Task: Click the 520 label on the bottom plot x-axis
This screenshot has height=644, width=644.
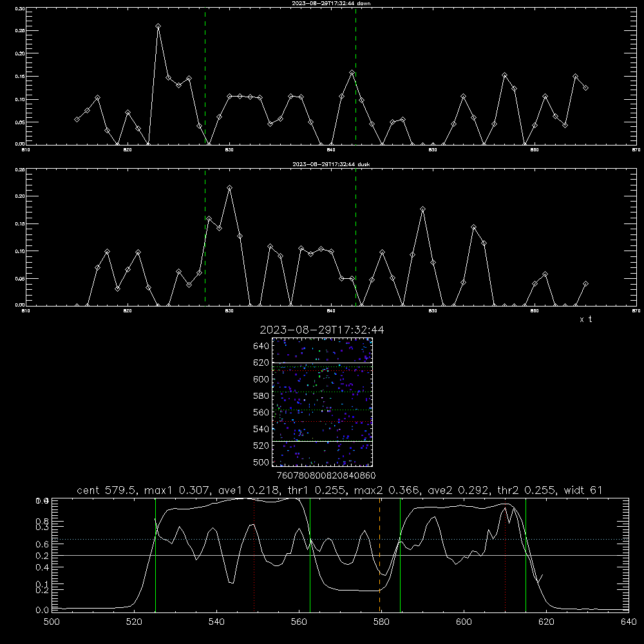Action: click(x=134, y=622)
